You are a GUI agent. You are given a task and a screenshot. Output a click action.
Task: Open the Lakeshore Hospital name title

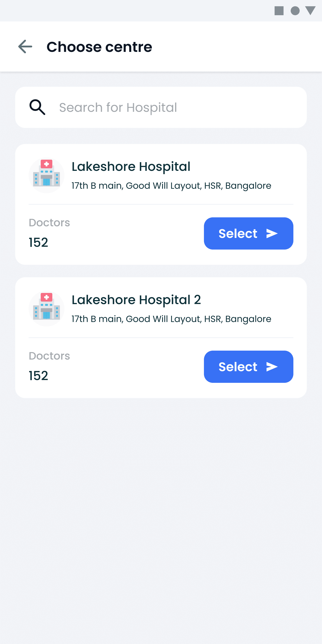pos(131,167)
